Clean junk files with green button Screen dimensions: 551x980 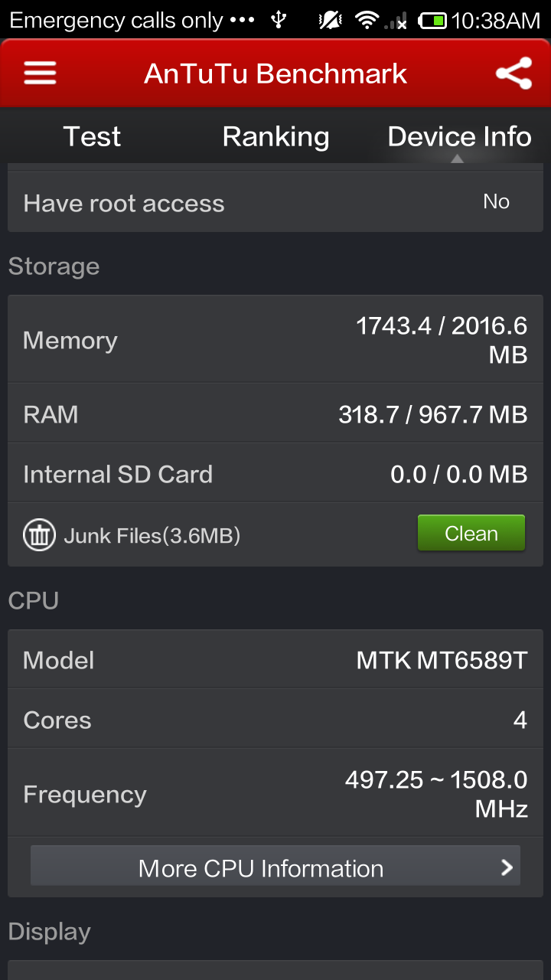(471, 533)
